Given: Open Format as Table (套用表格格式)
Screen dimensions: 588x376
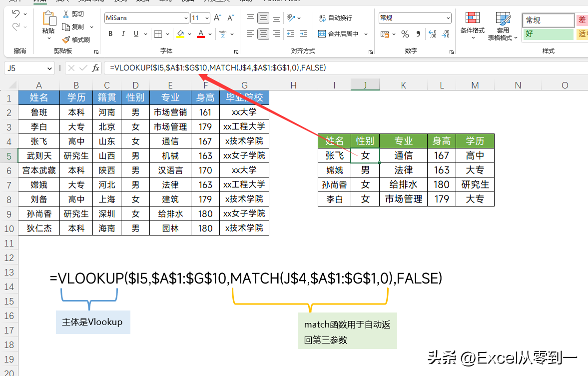Looking at the screenshot, I should click(503, 26).
